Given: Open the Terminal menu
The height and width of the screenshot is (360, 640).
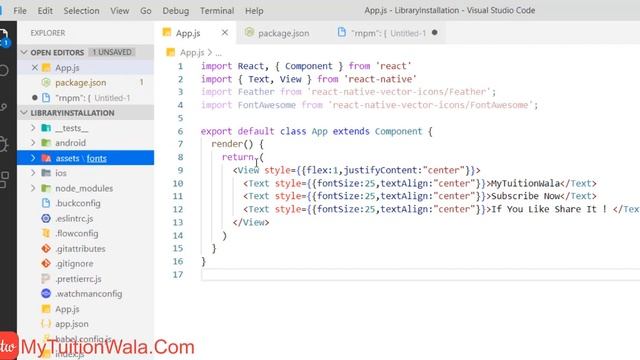Looking at the screenshot, I should pyautogui.click(x=217, y=11).
